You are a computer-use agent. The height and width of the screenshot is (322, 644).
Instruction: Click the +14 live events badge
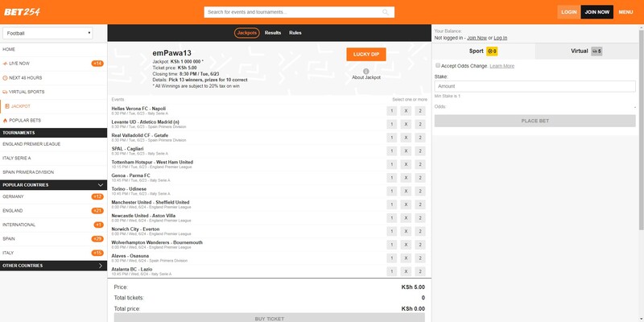tap(97, 64)
